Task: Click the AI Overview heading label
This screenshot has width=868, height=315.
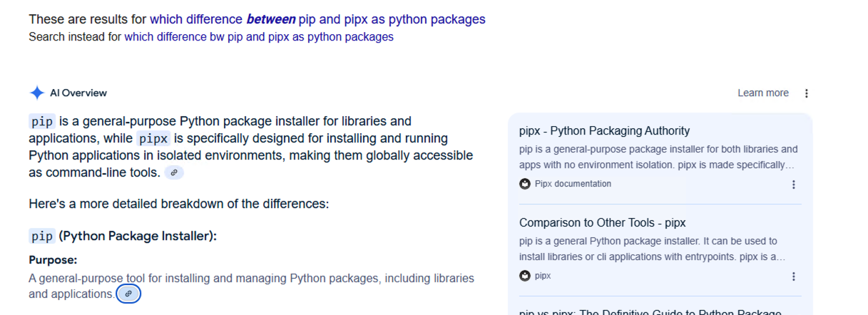Action: [78, 93]
